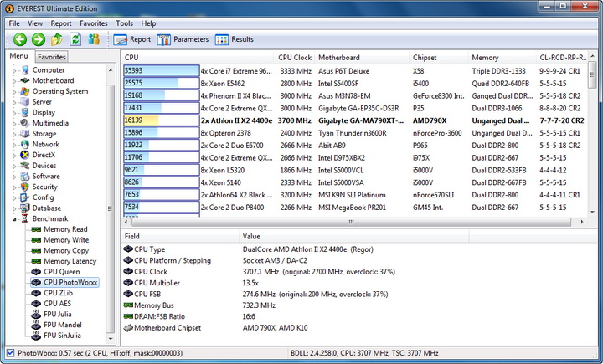The width and height of the screenshot is (603, 364).
Task: Open the Memory Copy benchmark
Action: 60,250
